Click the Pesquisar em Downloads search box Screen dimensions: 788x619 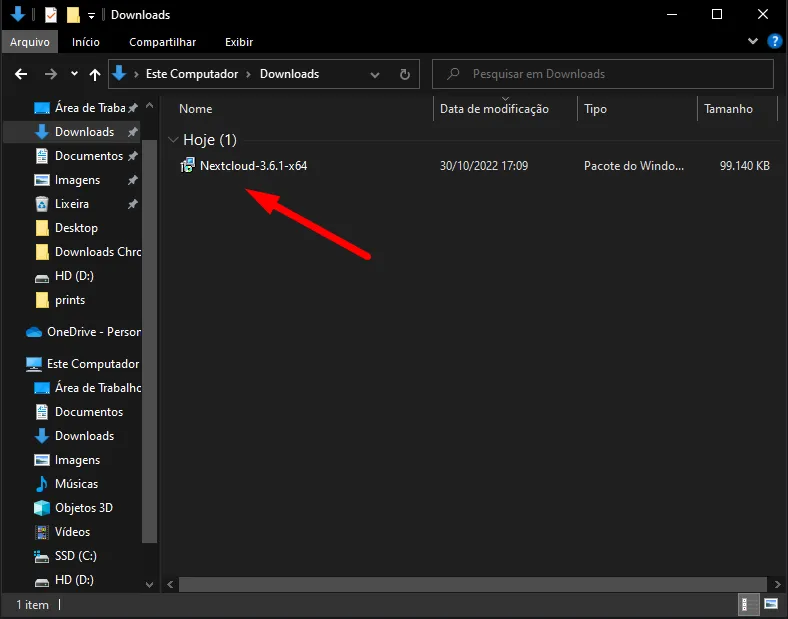(603, 74)
